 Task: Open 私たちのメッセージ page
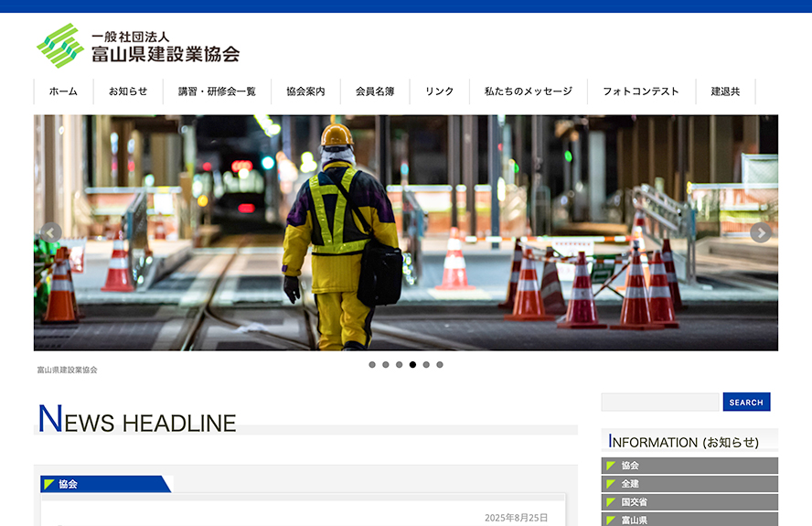pyautogui.click(x=529, y=91)
